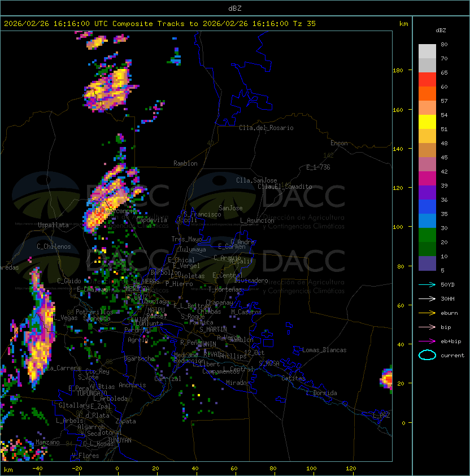Click the L_Dormida place label
The image size is (470, 476).
[321, 393]
